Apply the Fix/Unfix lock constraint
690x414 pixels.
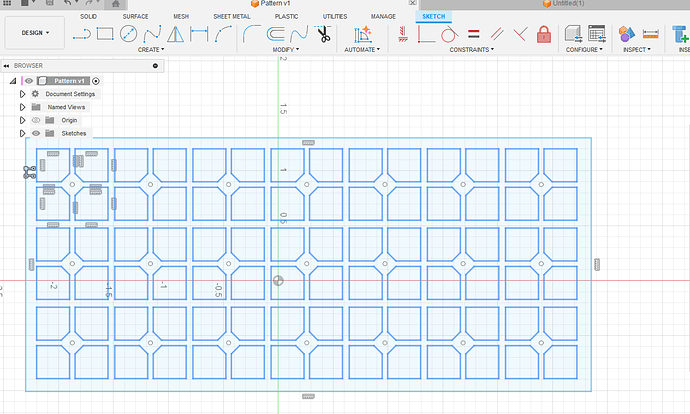point(544,34)
